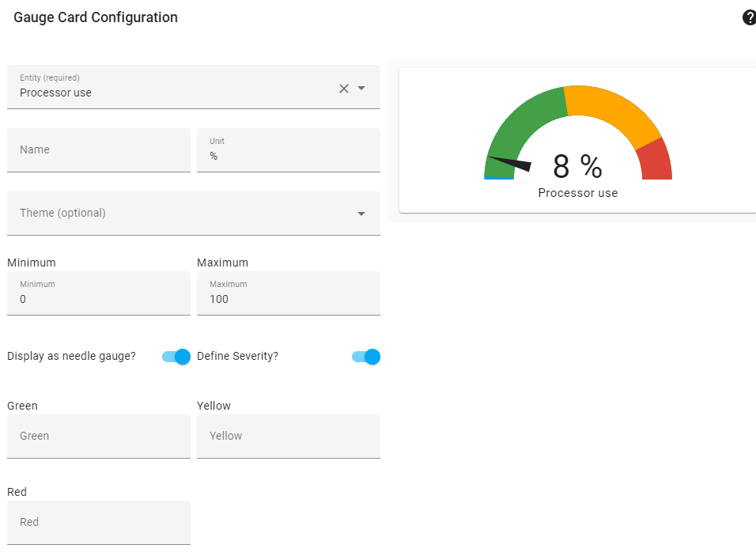Toggle Display as needle gauge switch
This screenshot has height=552, width=756.
(x=176, y=356)
